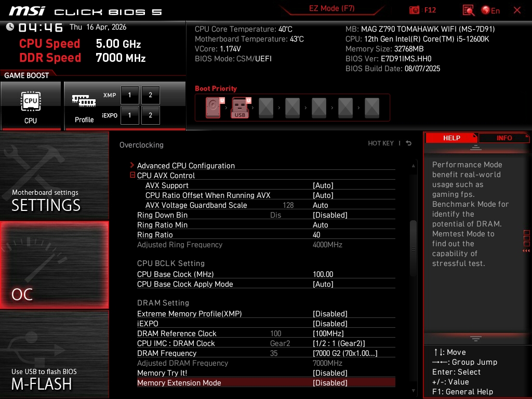Click the GAME BOOST label
This screenshot has height=399, width=532.
pyautogui.click(x=26, y=75)
